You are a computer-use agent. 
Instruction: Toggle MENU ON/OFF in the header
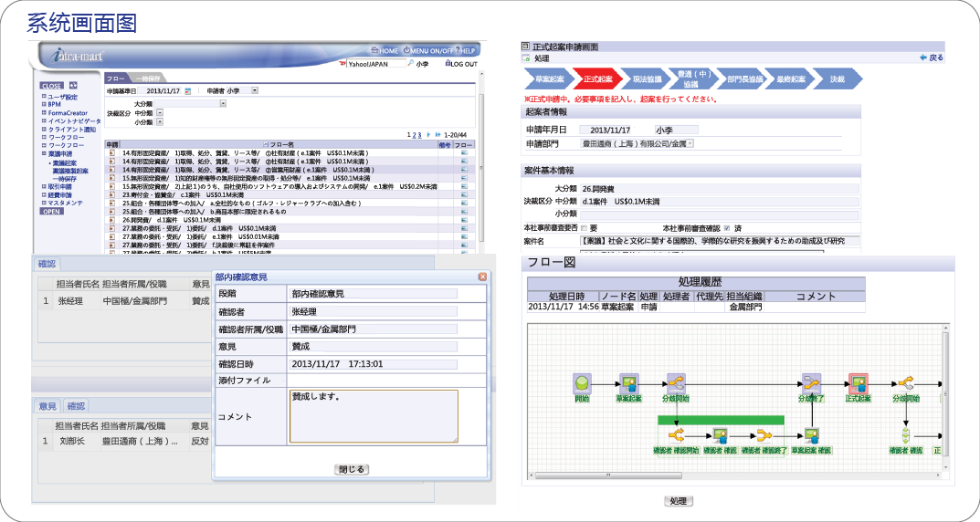(x=408, y=50)
